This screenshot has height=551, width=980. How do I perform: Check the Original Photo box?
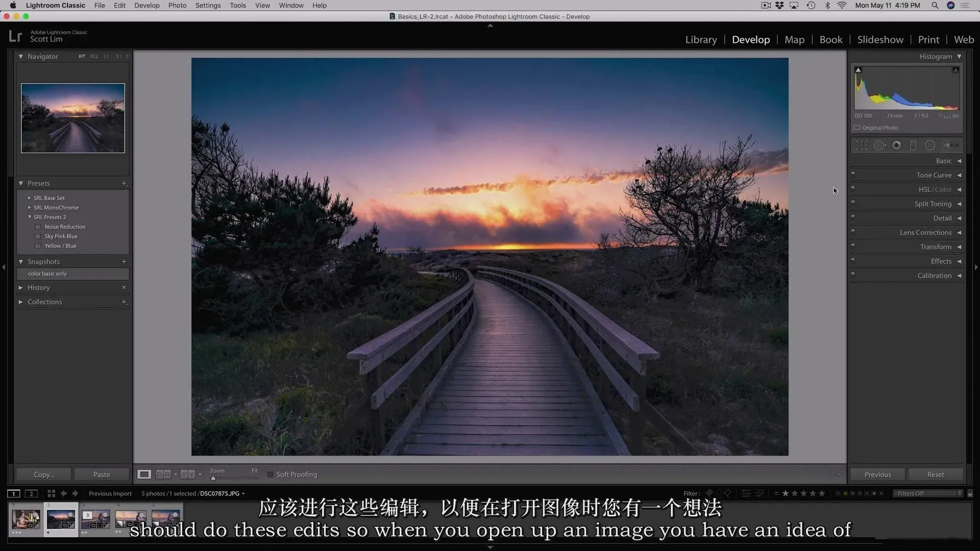tap(857, 128)
